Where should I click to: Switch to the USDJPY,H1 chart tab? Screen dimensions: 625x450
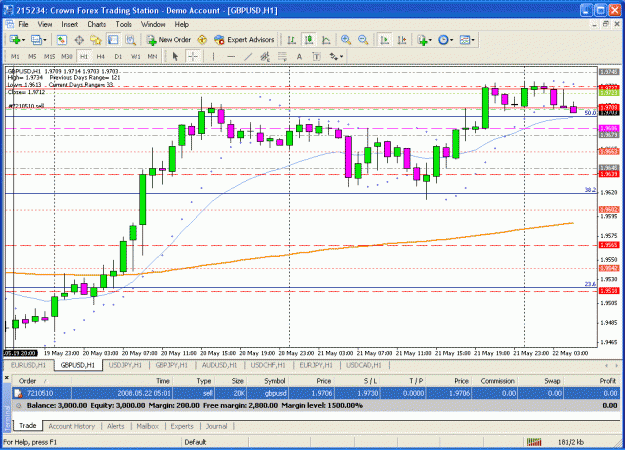[125, 365]
